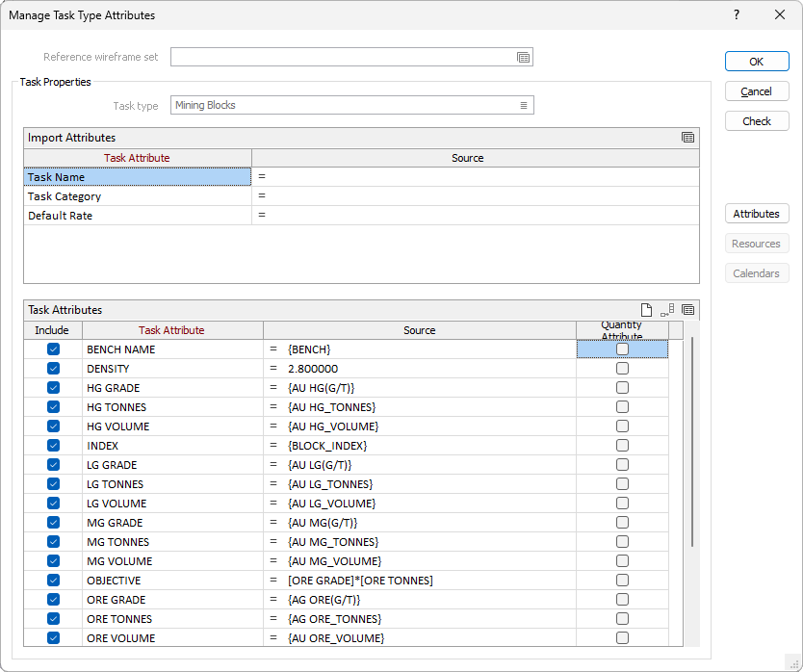This screenshot has width=803, height=672.
Task: Select the ORE TONNES attribute cell
Action: point(172,619)
